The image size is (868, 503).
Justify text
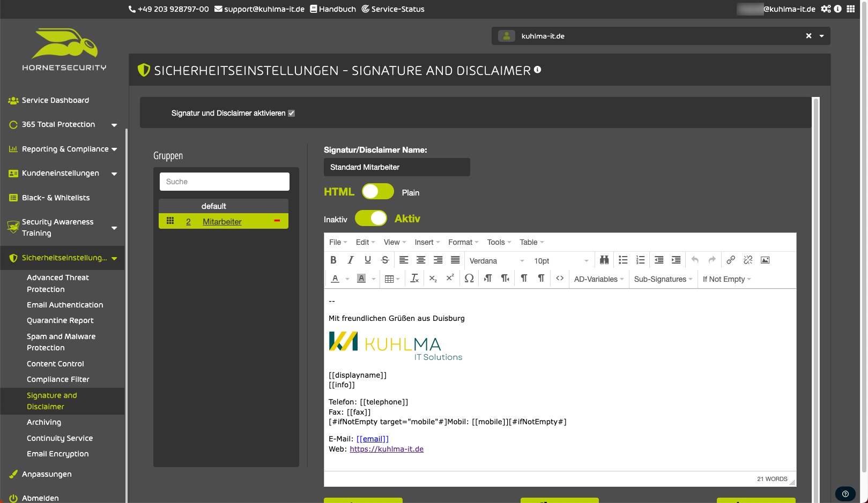pyautogui.click(x=455, y=260)
